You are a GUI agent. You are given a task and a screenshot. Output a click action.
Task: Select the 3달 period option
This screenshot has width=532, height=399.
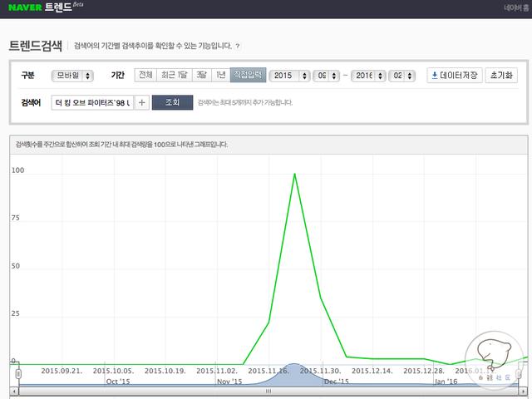(x=201, y=75)
